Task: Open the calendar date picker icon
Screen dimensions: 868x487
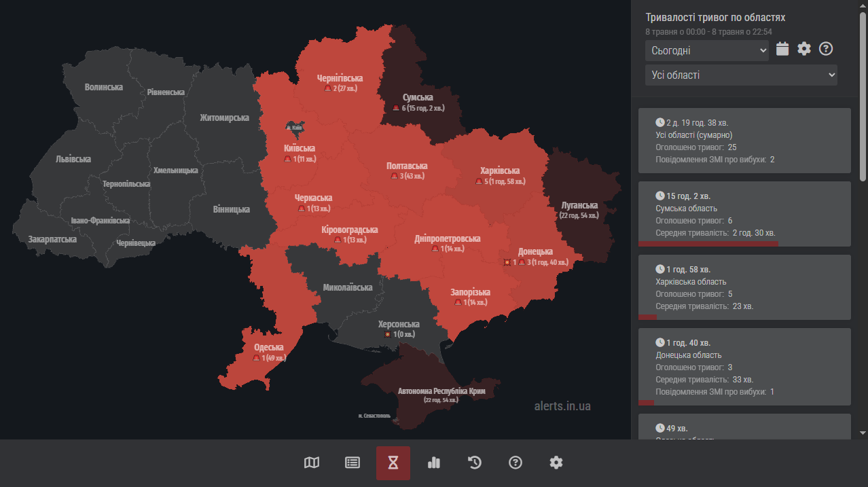Action: (782, 49)
